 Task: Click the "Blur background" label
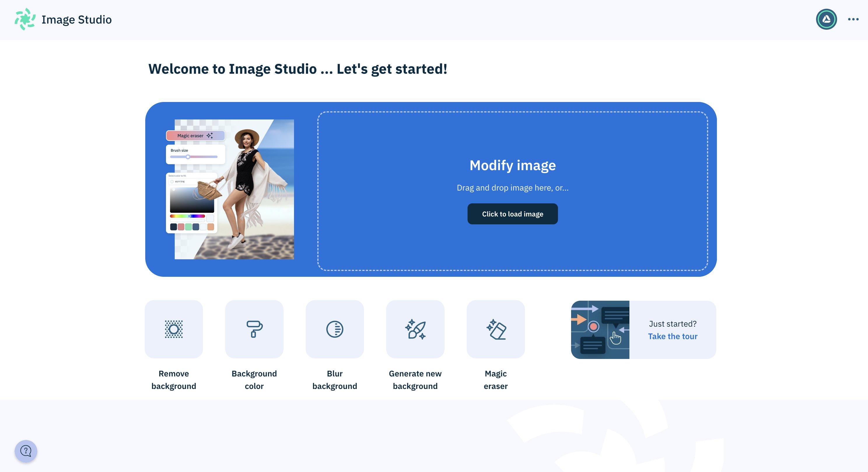pos(335,380)
